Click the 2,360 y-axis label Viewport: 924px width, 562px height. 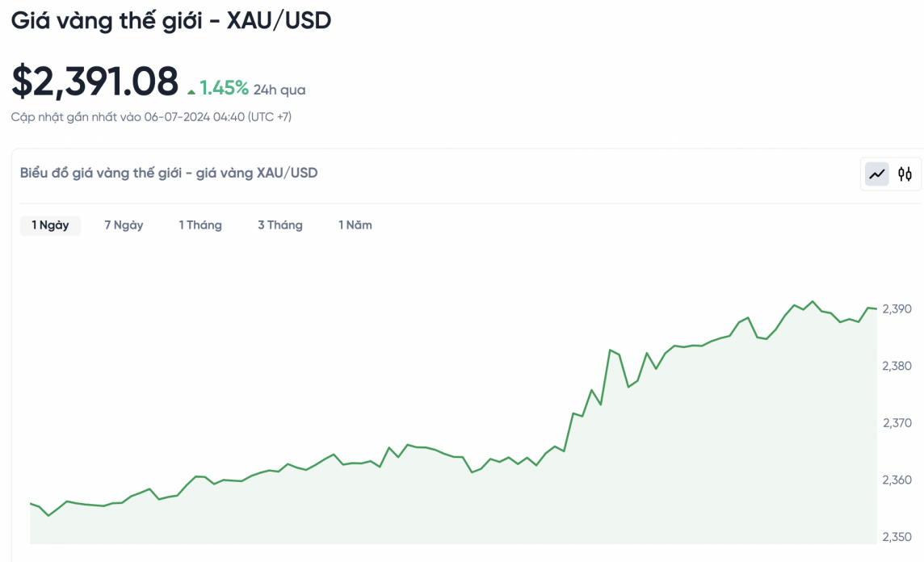coord(897,480)
